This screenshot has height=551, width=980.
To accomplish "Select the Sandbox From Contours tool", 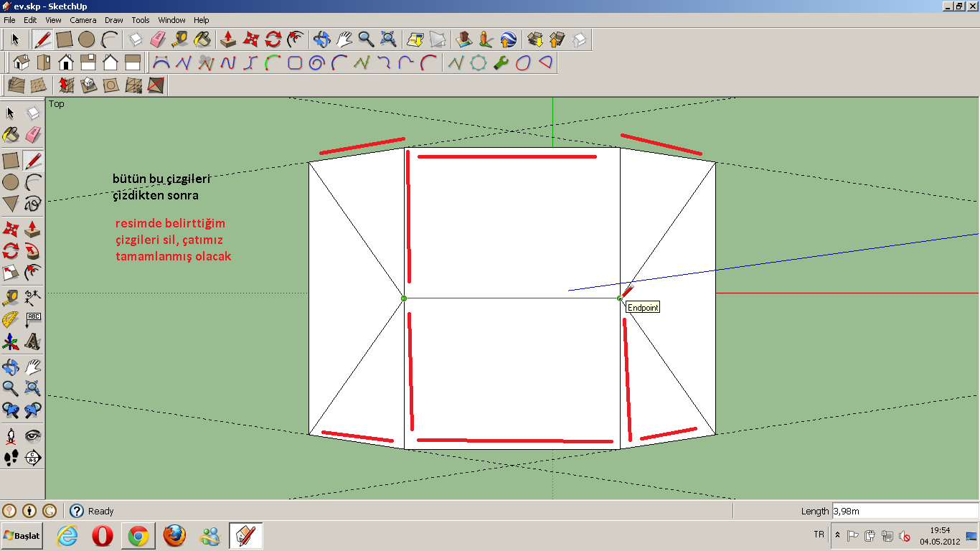I will click(17, 85).
